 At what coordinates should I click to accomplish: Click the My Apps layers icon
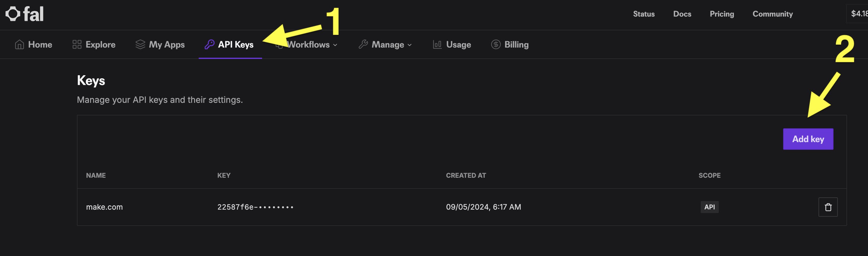[x=140, y=45]
